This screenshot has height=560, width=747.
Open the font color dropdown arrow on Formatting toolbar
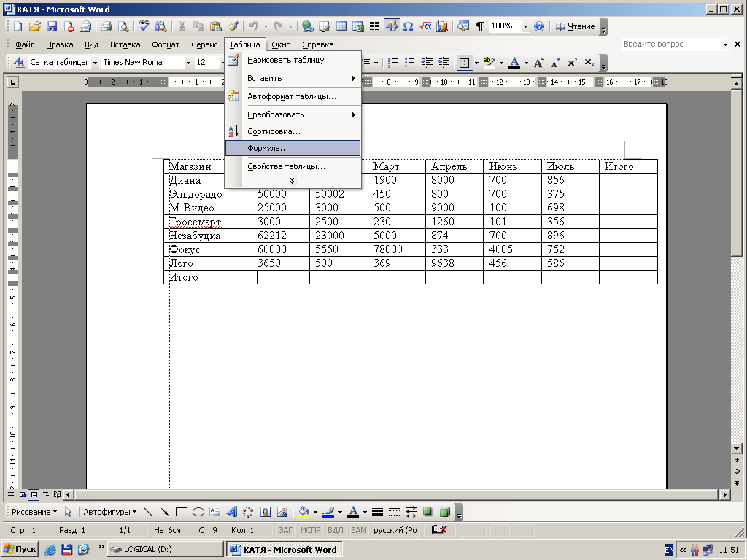pos(526,63)
